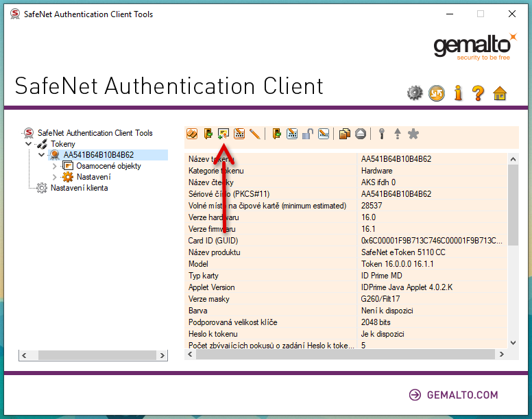
Task: Expand the Osamocené objekty branch
Action: pyautogui.click(x=55, y=166)
